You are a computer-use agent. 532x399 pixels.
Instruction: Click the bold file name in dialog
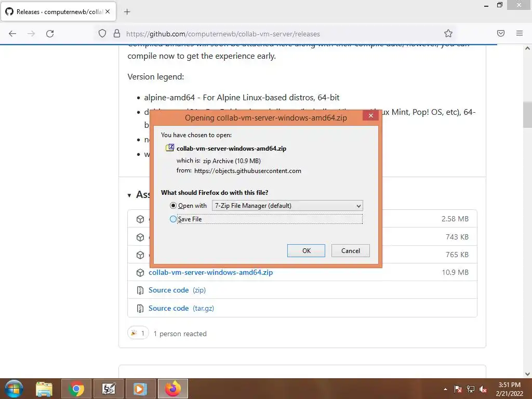pos(231,149)
